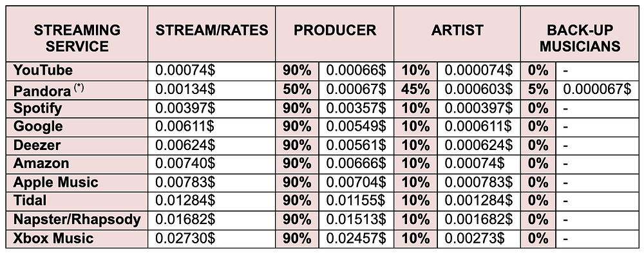
Task: Click the Napster/Rhapsody row label
Action: (77, 220)
